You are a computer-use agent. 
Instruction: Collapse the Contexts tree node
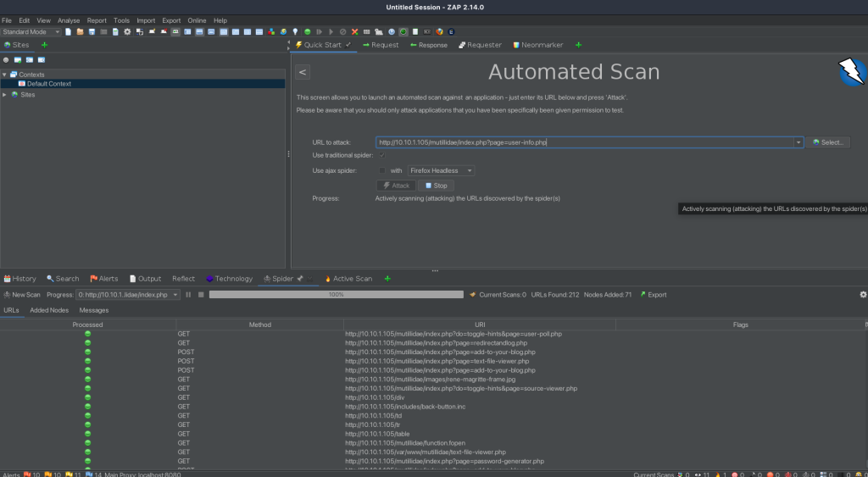[x=4, y=75]
